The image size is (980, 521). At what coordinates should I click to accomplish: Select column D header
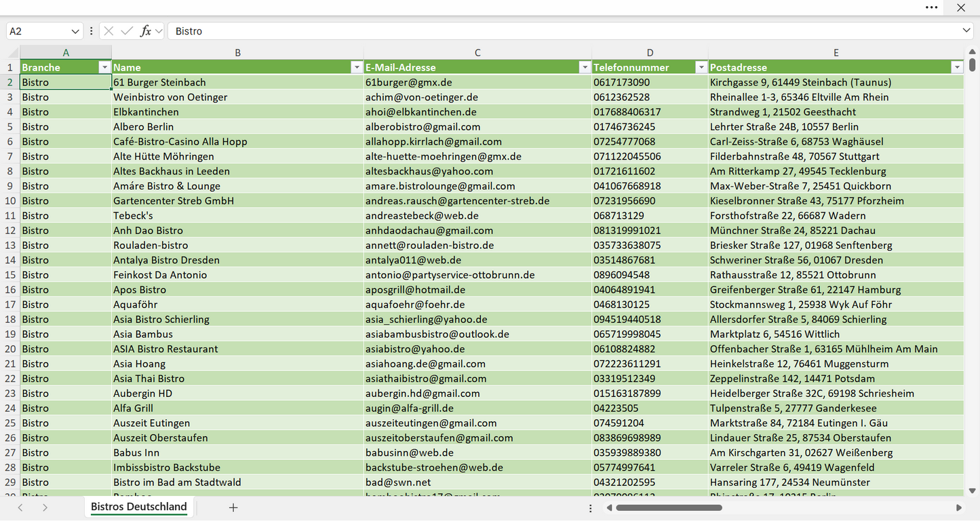click(x=650, y=53)
